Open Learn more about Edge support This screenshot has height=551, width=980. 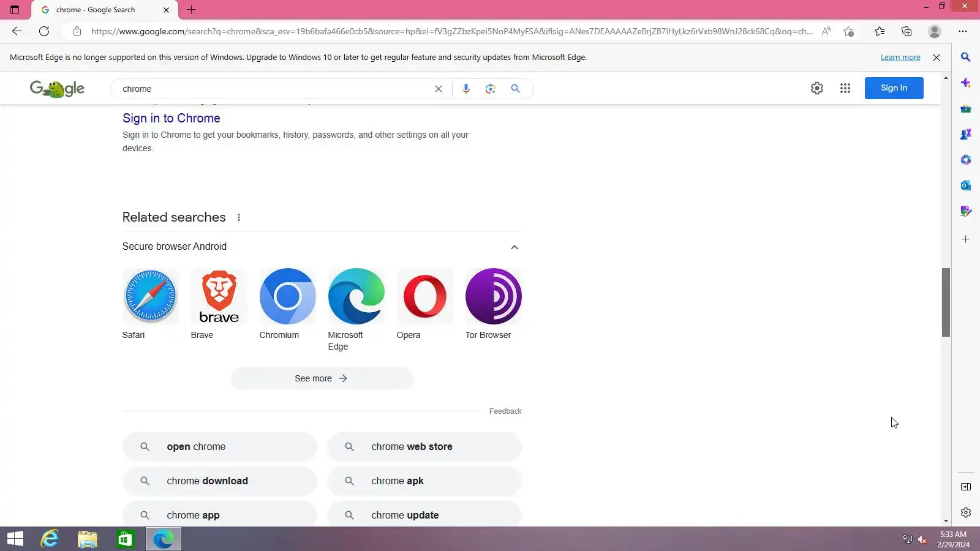[x=900, y=58]
